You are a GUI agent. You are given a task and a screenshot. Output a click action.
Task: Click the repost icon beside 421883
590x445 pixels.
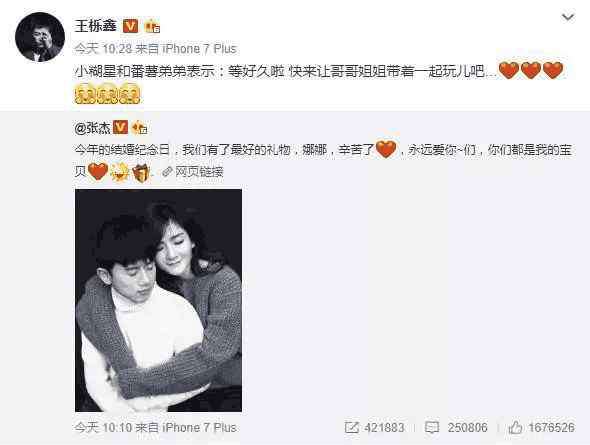click(x=351, y=427)
